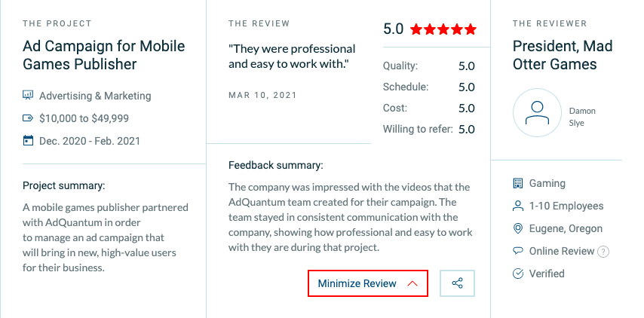Screen dimensions: 644x318
Task: Click the five red star rating
Action: [x=443, y=29]
